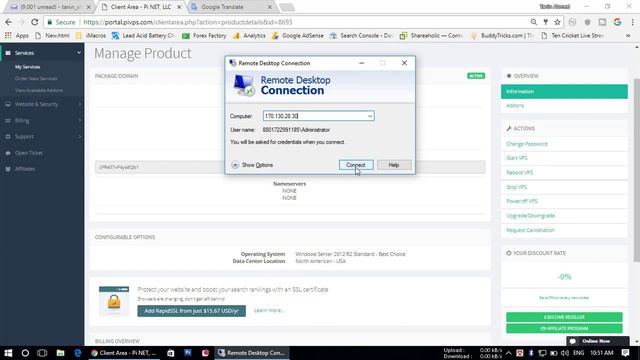Open the Store icon in the taskbar

(x=171, y=353)
